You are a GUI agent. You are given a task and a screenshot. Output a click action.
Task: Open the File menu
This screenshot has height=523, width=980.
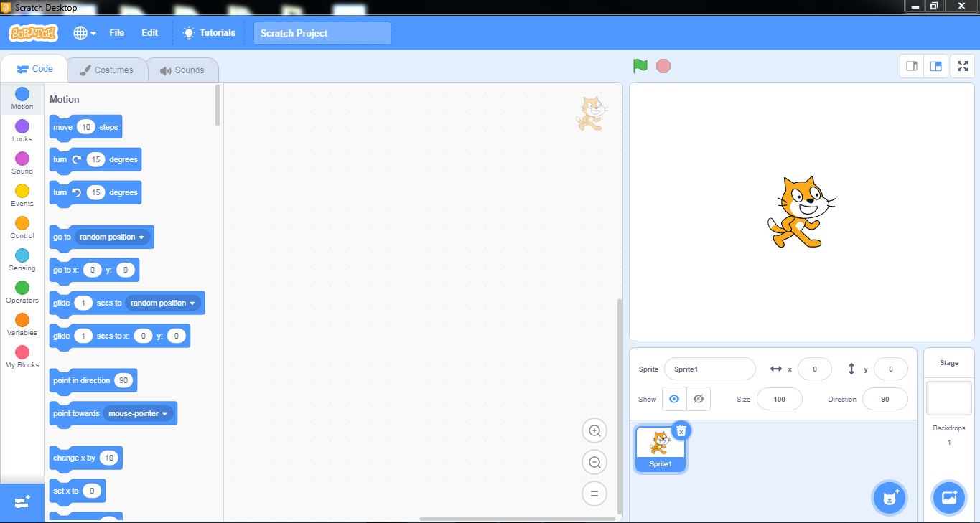pyautogui.click(x=117, y=33)
